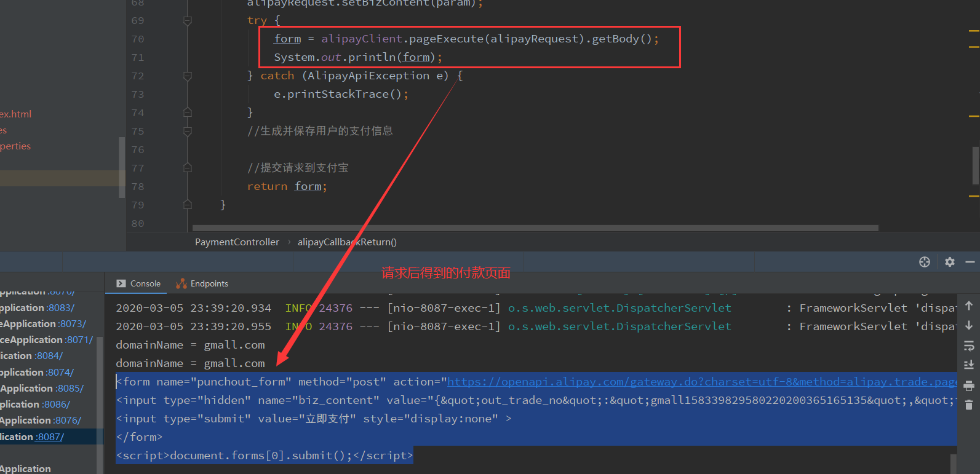The image size is (980, 474).
Task: Click line number 78 in the gutter
Action: pos(138,187)
